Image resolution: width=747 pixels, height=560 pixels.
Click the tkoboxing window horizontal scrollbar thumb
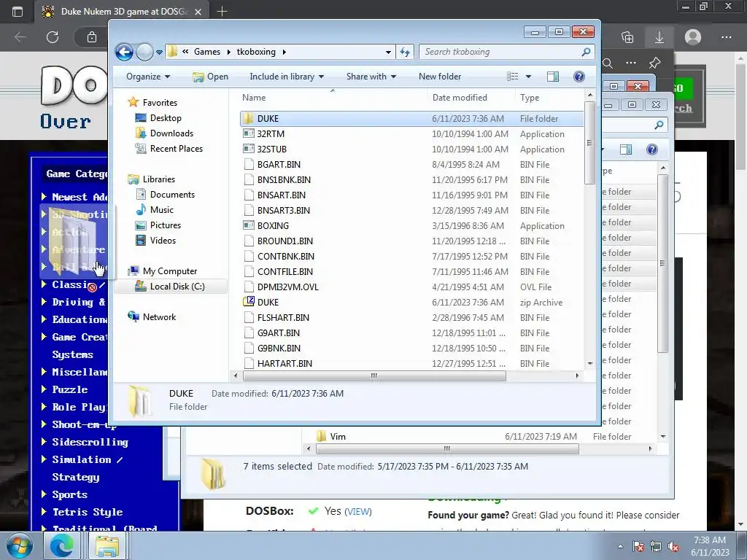coord(374,376)
